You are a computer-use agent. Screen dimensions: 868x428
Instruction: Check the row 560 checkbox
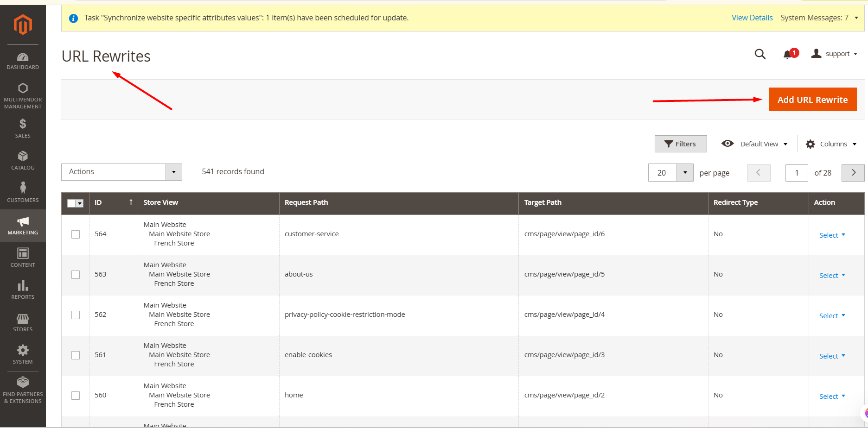tap(76, 396)
